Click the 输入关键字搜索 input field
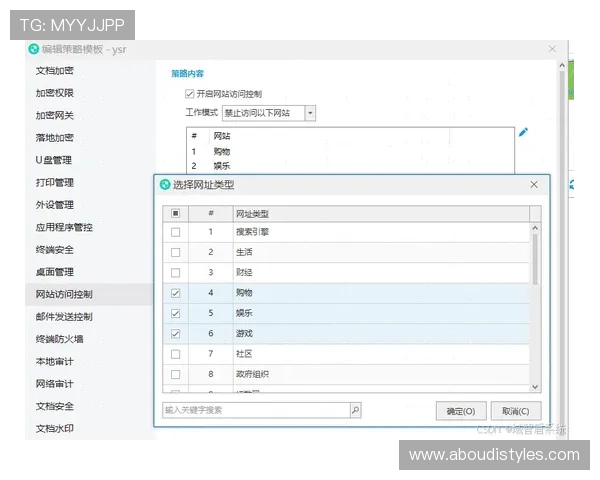This screenshot has height=480, width=600. [256, 410]
